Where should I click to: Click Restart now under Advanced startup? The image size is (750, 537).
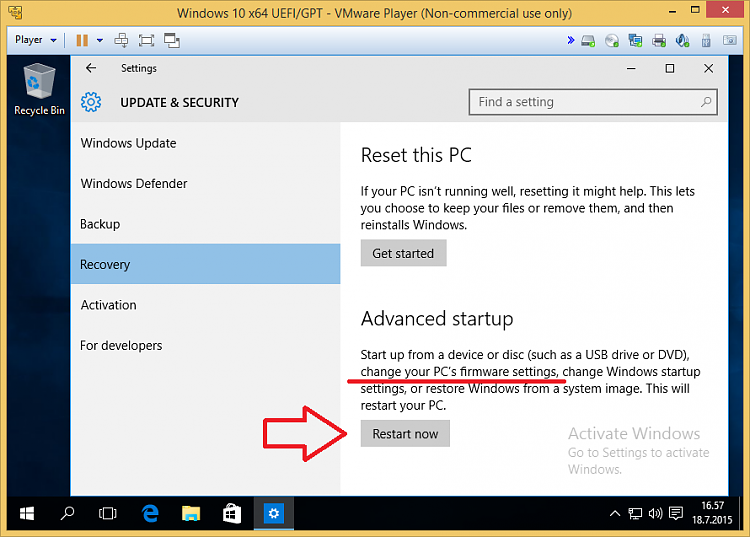[x=405, y=434]
